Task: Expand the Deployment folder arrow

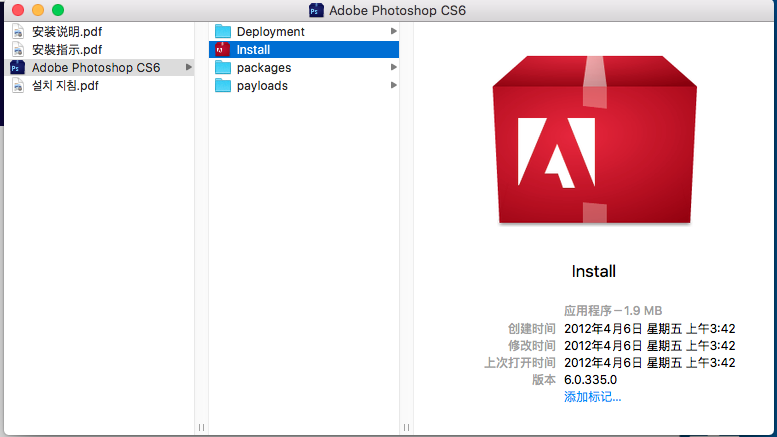Action: click(x=393, y=31)
